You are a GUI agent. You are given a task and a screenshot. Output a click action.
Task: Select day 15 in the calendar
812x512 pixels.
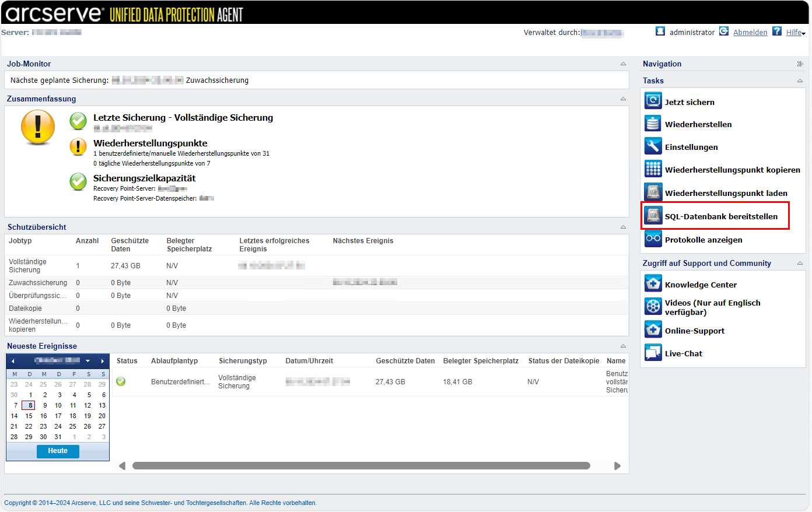coord(29,416)
